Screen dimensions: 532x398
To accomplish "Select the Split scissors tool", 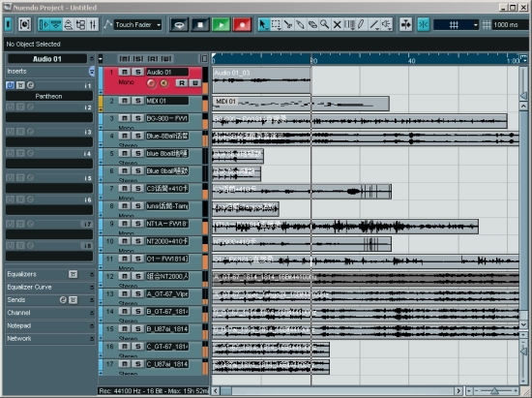I will (288, 24).
